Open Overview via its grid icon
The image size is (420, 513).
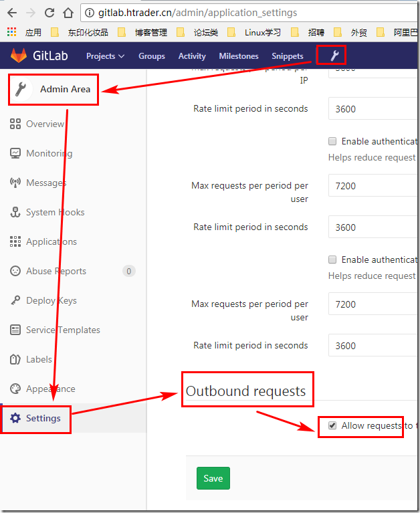[15, 124]
